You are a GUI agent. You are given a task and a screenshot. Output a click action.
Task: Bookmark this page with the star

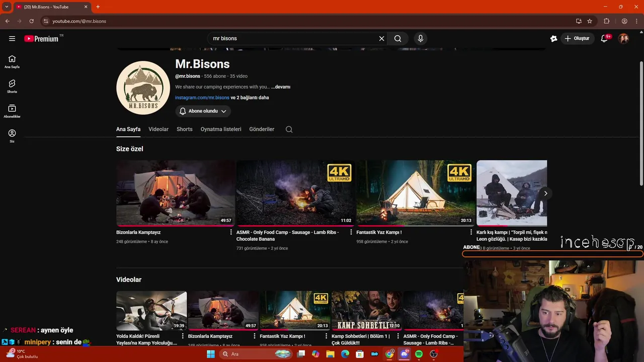click(x=590, y=21)
